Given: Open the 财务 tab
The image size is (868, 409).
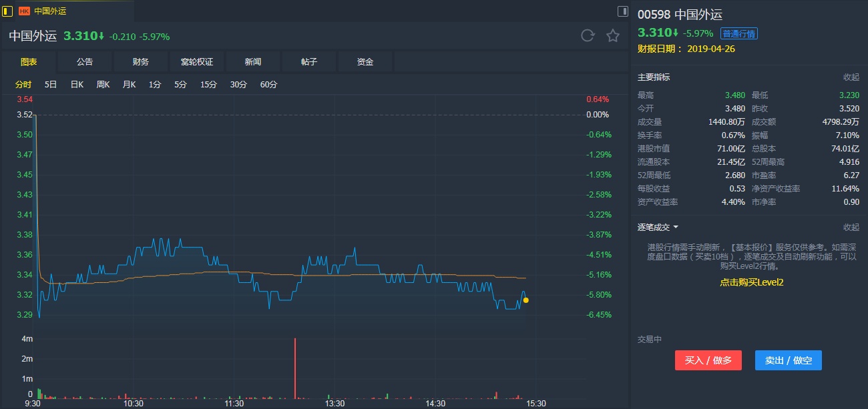Looking at the screenshot, I should click(x=141, y=62).
